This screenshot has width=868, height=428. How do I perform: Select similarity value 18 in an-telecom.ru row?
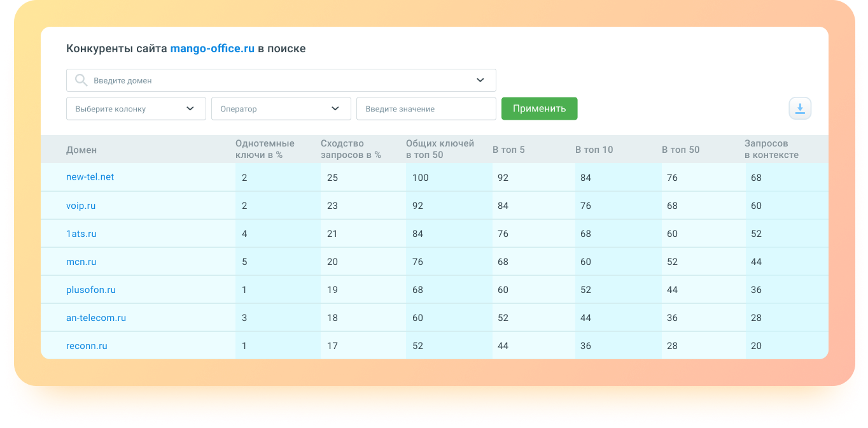[x=332, y=318]
